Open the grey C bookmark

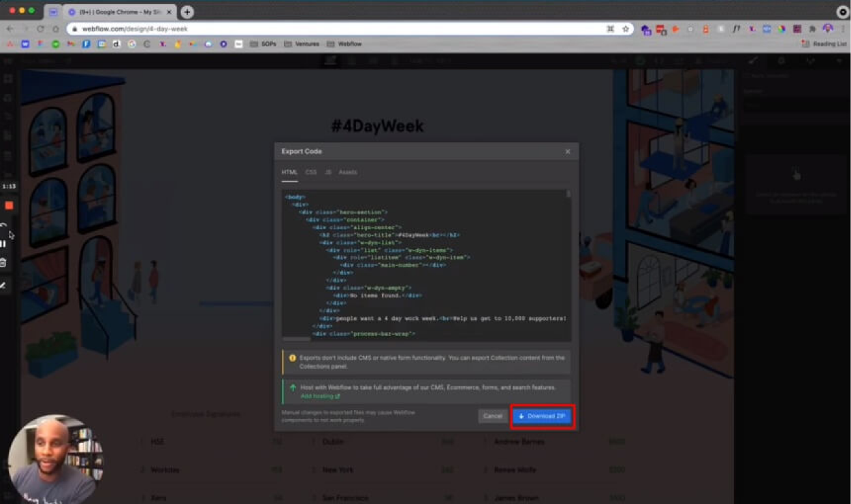pyautogui.click(x=147, y=44)
